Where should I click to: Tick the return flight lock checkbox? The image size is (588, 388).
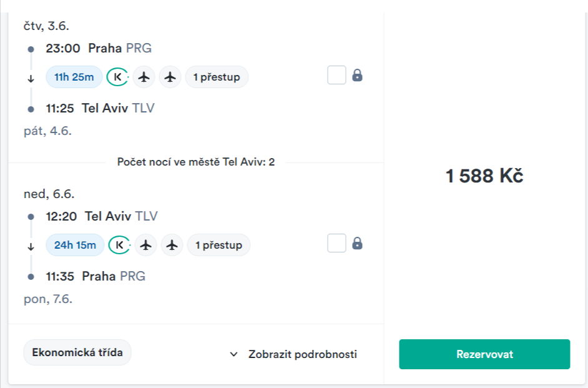click(x=336, y=243)
